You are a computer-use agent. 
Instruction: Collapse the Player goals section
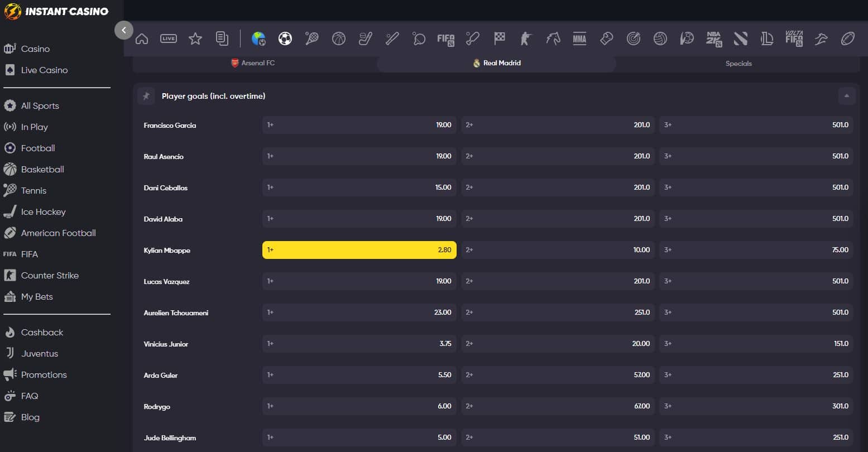pyautogui.click(x=847, y=96)
